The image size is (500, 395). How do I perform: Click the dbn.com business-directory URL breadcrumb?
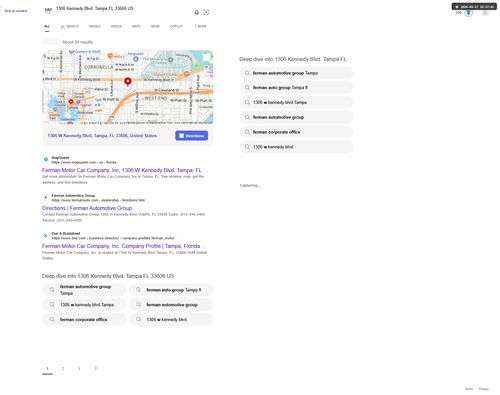[114, 238]
